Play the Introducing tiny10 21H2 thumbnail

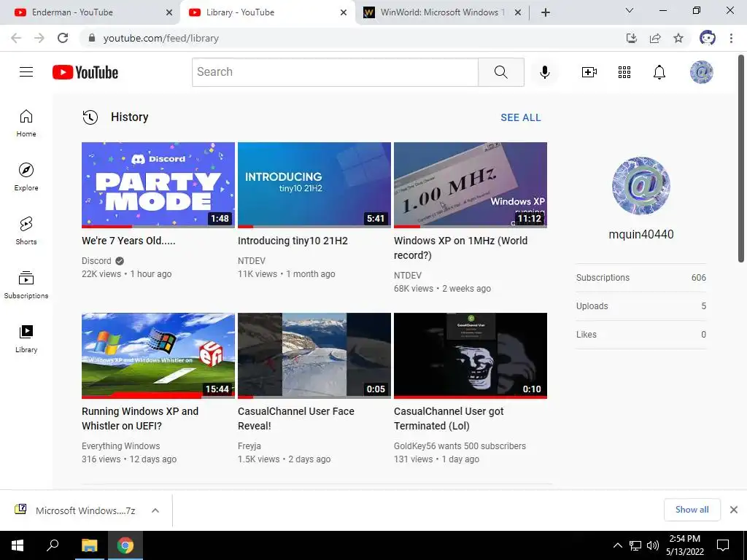pyautogui.click(x=314, y=184)
